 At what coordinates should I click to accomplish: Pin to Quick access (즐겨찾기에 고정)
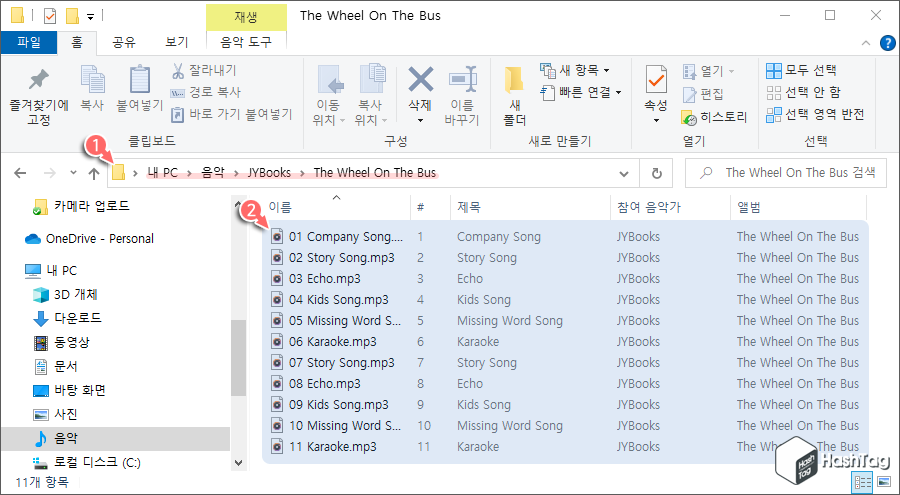point(38,96)
